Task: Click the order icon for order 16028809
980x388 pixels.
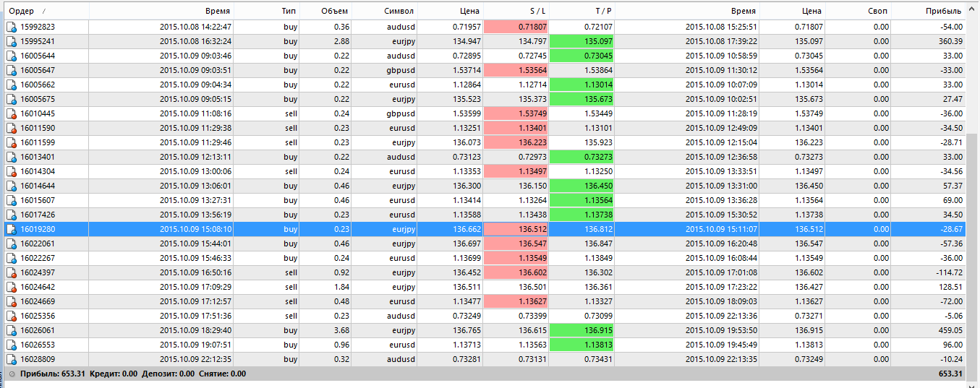Action: coord(11,359)
